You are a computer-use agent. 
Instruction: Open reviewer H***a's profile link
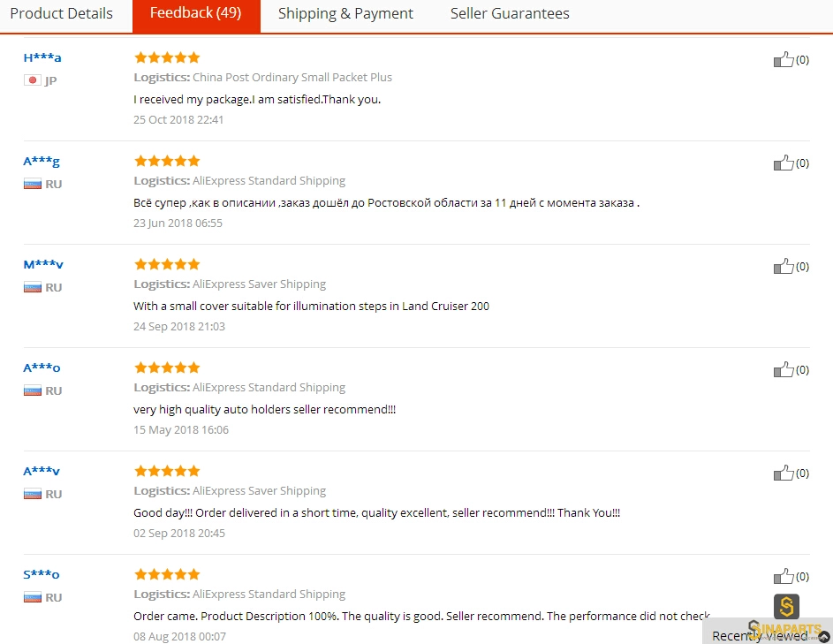click(x=42, y=57)
